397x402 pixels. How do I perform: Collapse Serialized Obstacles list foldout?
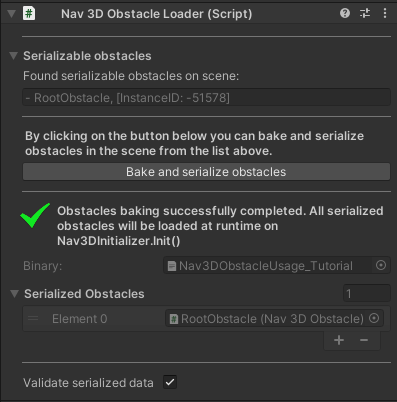[14, 294]
